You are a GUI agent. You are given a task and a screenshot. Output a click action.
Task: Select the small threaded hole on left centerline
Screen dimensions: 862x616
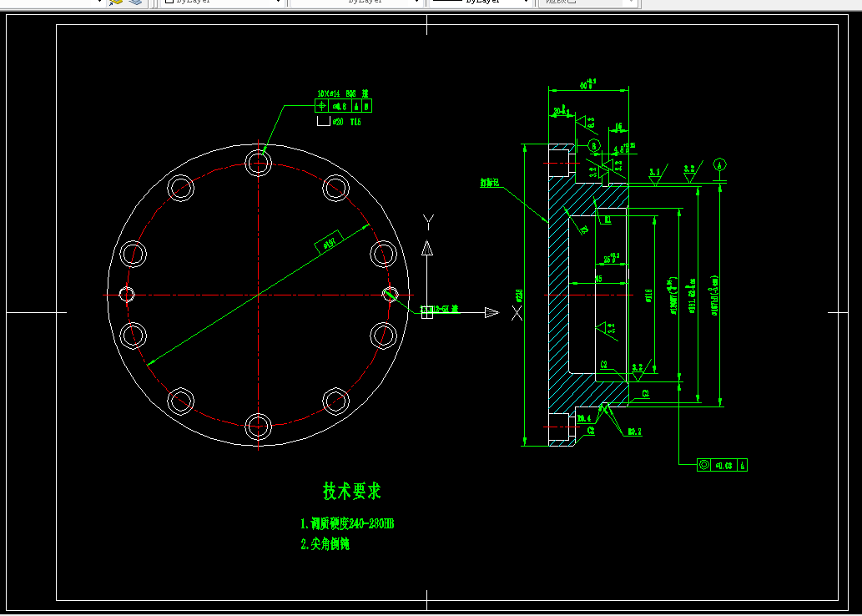(127, 295)
